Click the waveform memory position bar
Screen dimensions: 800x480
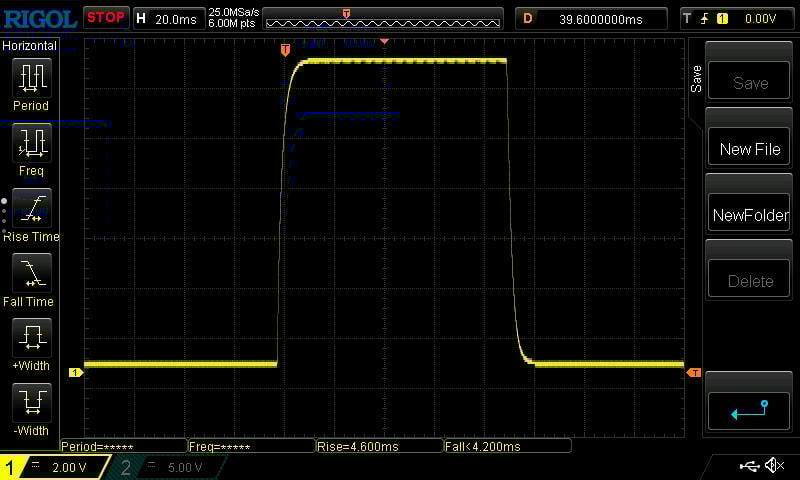point(383,18)
